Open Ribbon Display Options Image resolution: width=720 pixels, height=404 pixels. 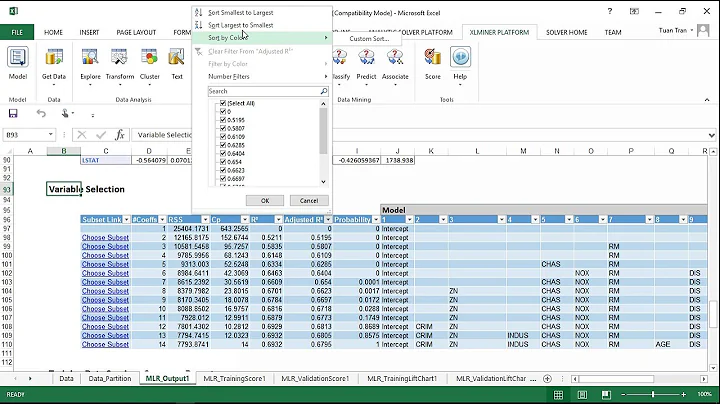point(634,11)
